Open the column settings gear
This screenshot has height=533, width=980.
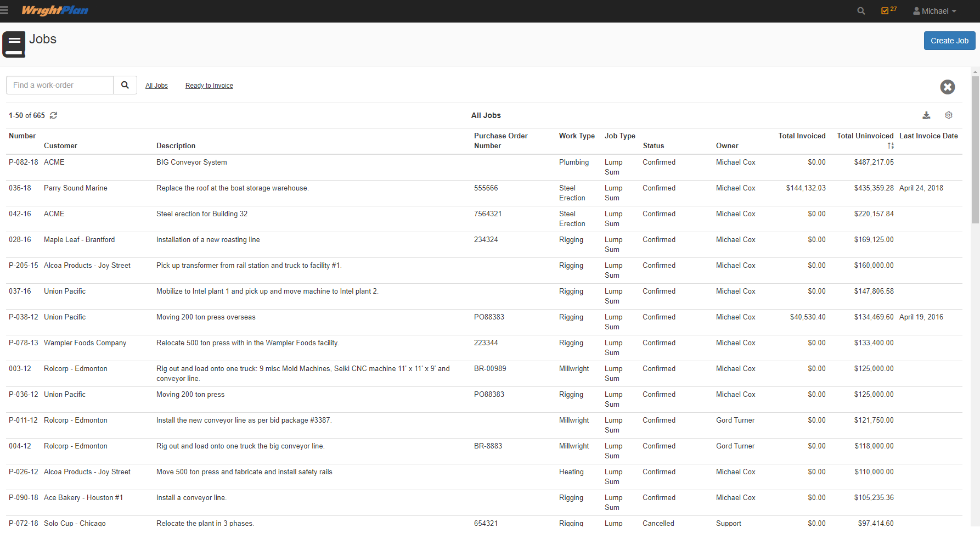tap(949, 115)
